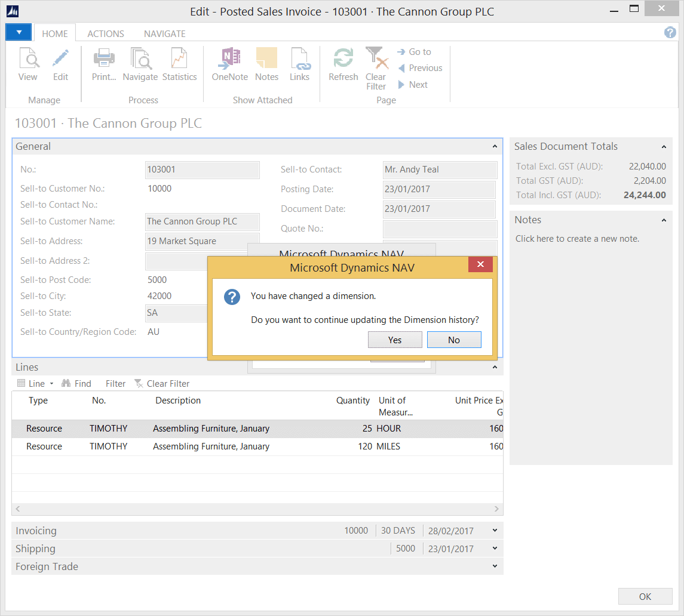Image resolution: width=684 pixels, height=616 pixels.
Task: Switch to the NAVIGATE ribbon tab
Action: tap(165, 33)
